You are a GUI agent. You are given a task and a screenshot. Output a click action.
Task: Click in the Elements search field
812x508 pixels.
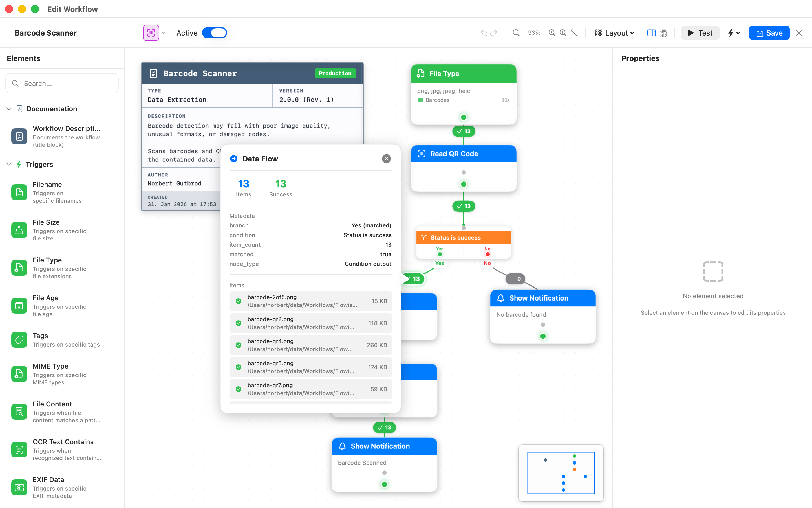[x=62, y=83]
